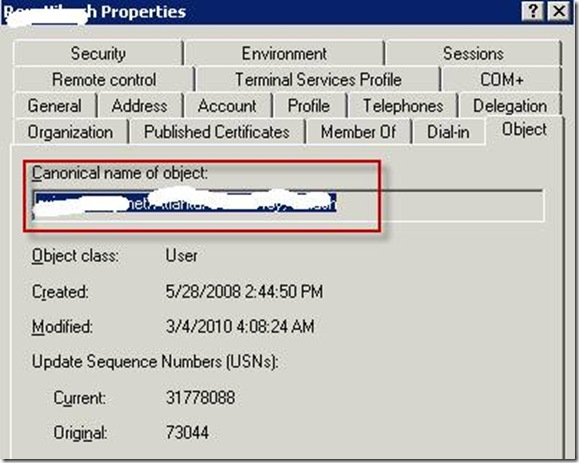Open Terminal Services Profile tab
This screenshot has height=463, width=579.
point(318,80)
